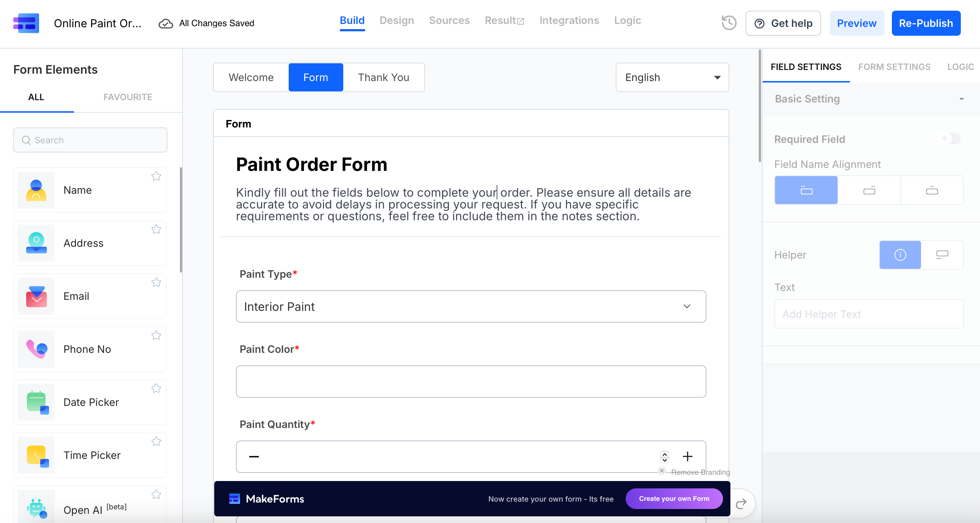
Task: Click the Date Picker element icon
Action: click(x=36, y=402)
